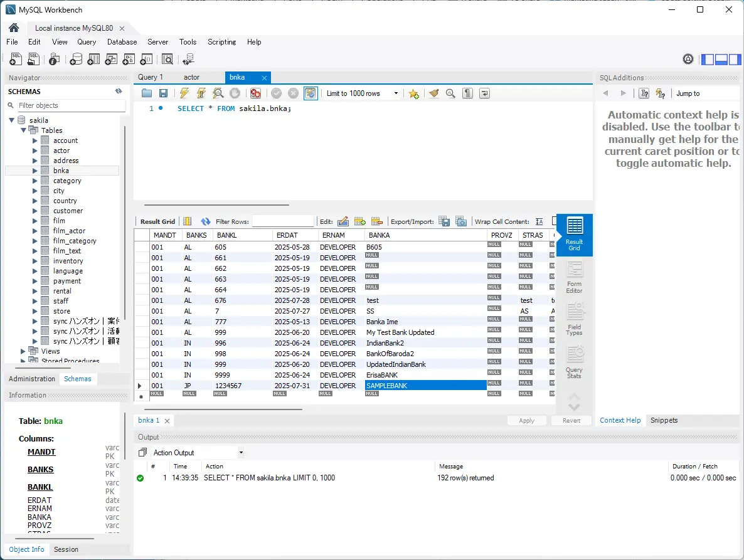Viewport: 744px width, 560px height.
Task: Click the Save script floppy disk icon
Action: 163,93
